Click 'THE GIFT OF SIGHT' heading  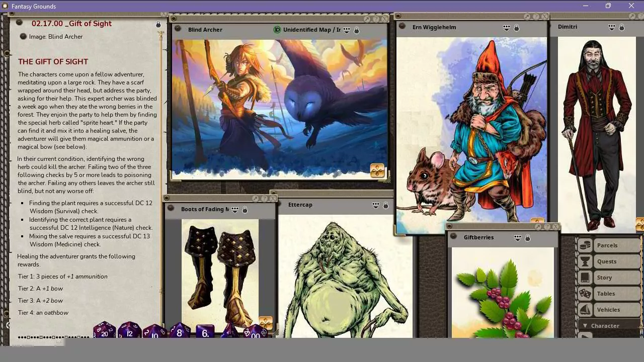coord(53,61)
